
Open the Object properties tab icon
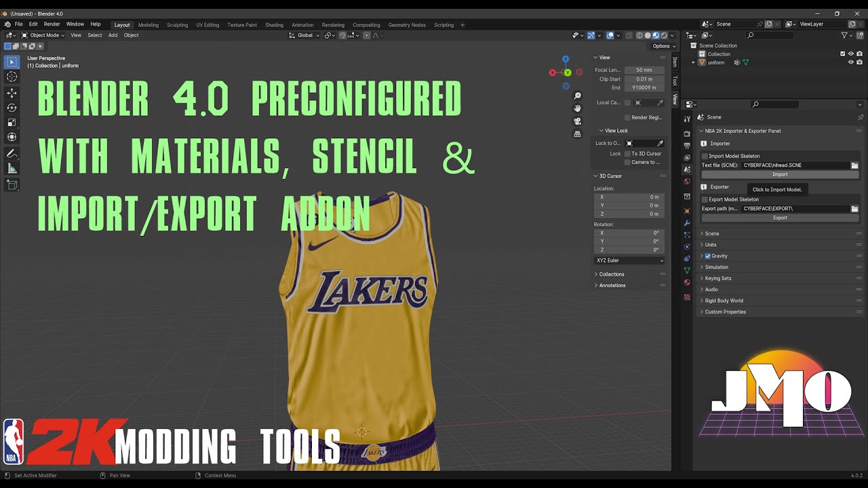pyautogui.click(x=687, y=211)
